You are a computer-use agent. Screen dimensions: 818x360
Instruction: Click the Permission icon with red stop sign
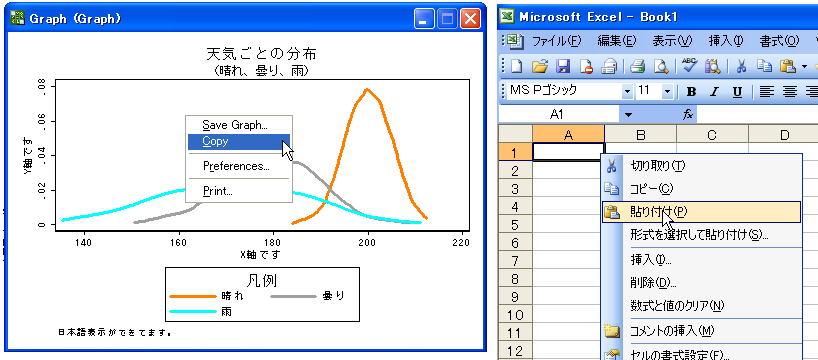click(x=586, y=66)
